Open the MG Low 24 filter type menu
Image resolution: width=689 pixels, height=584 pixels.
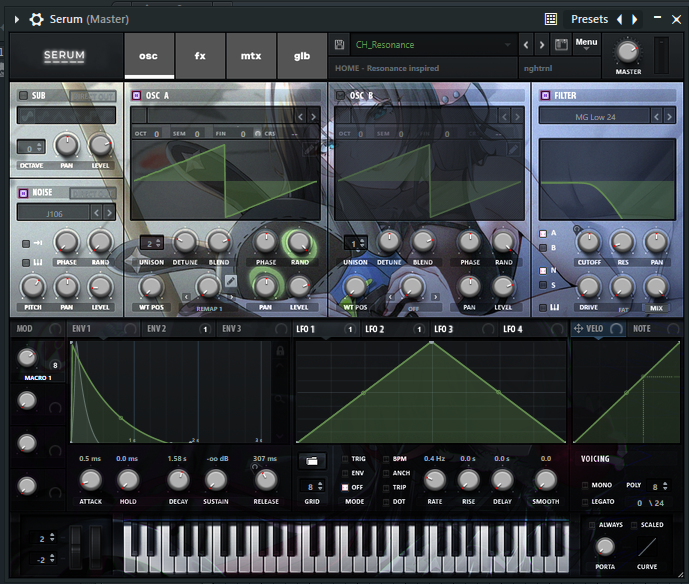(x=595, y=117)
